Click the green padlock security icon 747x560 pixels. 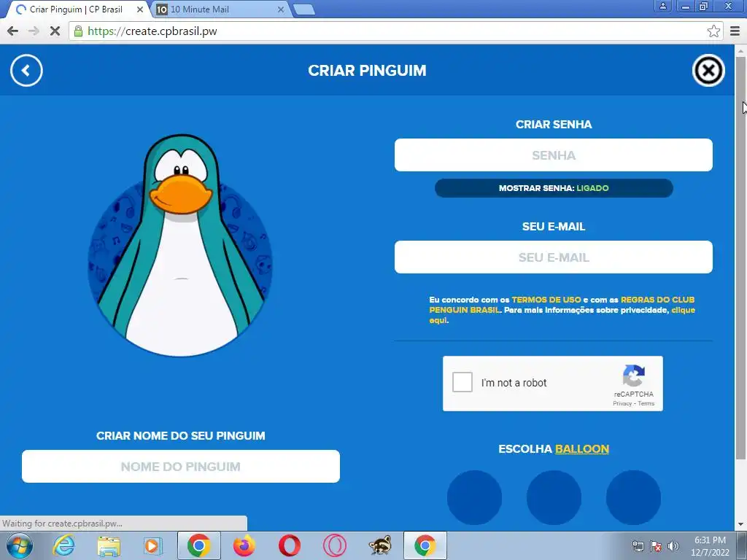78,31
